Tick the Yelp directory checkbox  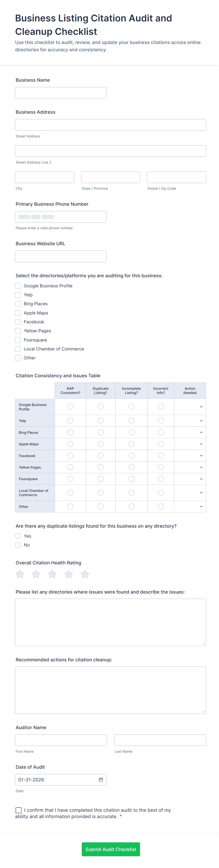point(18,295)
